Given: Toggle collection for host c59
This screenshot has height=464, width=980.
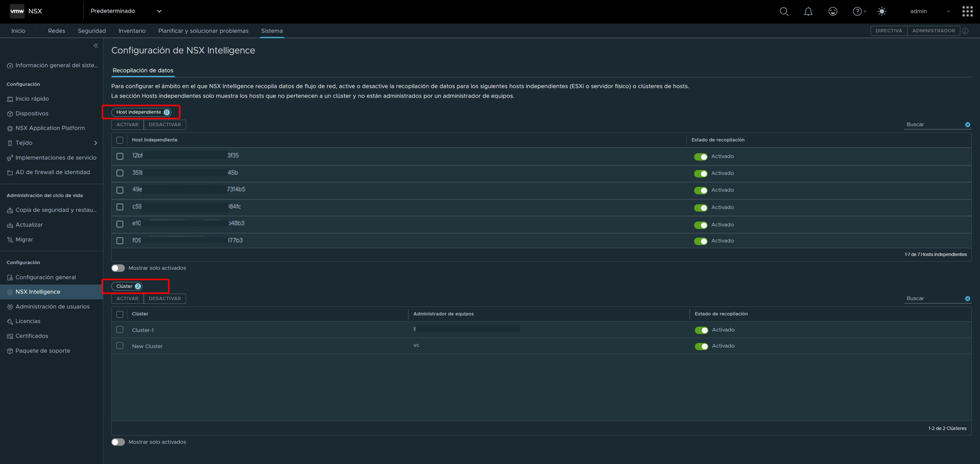Looking at the screenshot, I should pyautogui.click(x=701, y=208).
